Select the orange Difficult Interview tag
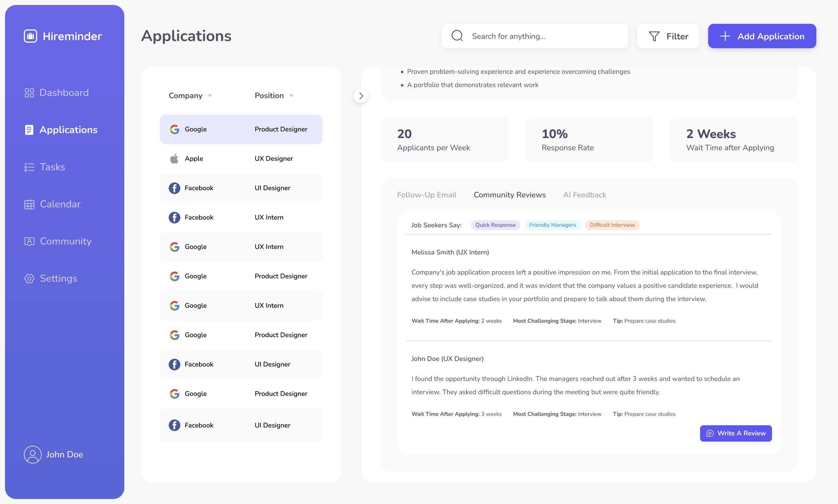838x504 pixels. [612, 225]
